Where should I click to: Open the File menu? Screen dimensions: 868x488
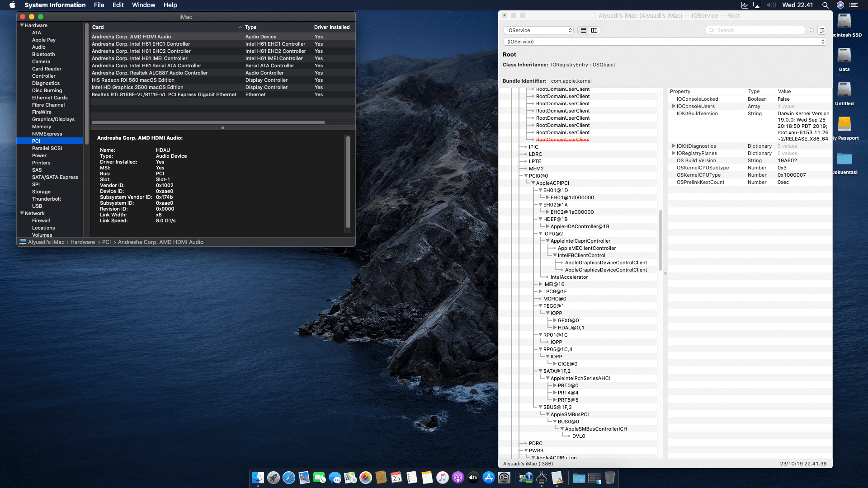tap(99, 5)
